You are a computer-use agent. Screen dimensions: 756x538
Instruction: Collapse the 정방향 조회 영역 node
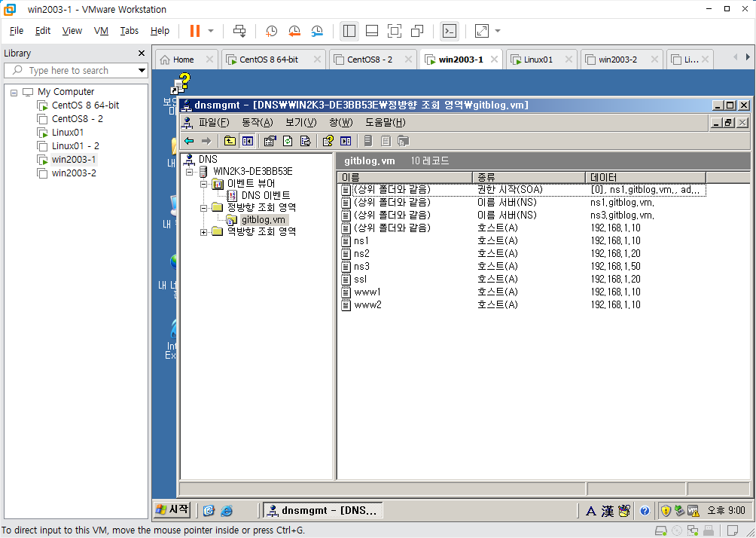(203, 208)
